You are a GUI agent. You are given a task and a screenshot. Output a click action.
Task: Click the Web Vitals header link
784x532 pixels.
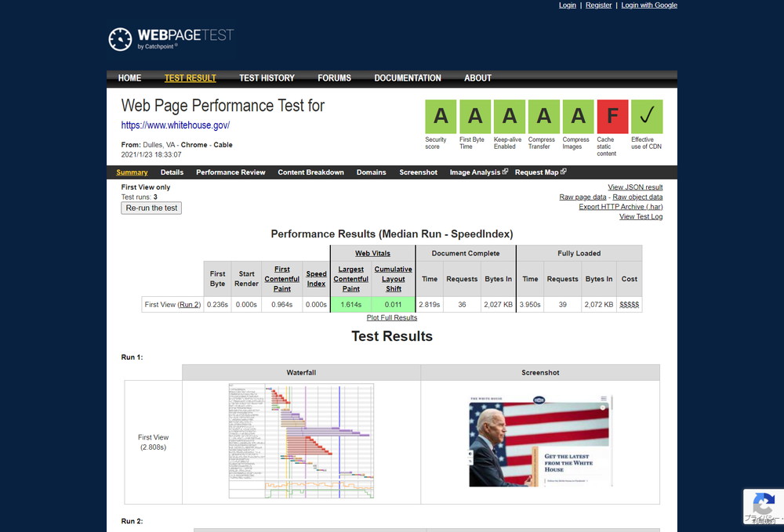click(x=372, y=253)
